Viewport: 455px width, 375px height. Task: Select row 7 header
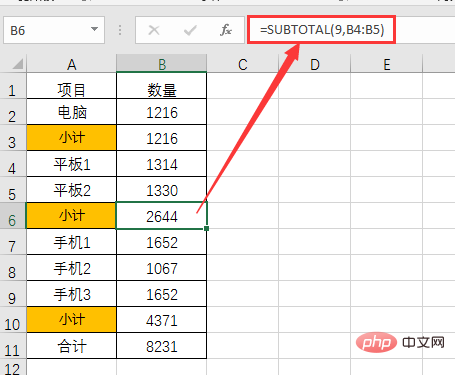[x=13, y=242]
